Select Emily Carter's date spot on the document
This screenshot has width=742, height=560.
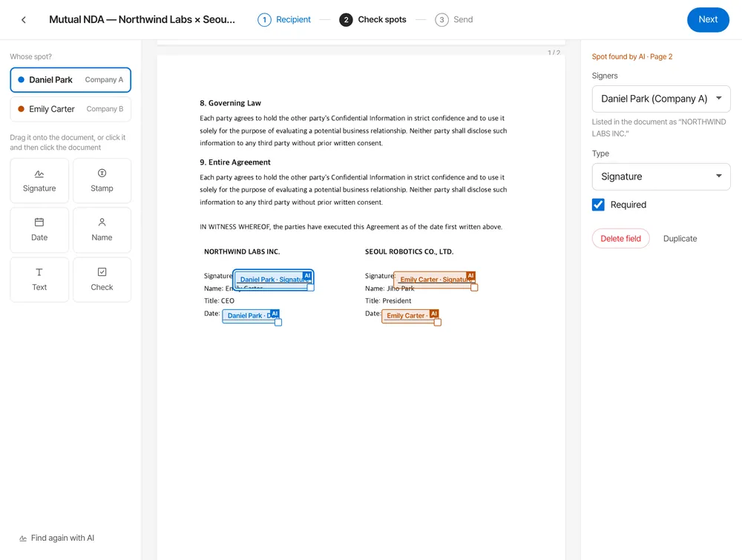[x=410, y=316]
